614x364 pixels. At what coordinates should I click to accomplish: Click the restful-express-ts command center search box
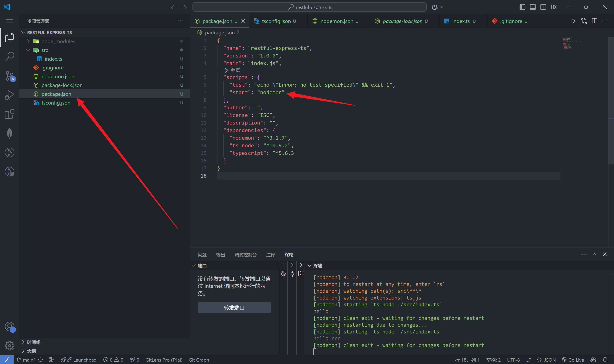click(309, 7)
